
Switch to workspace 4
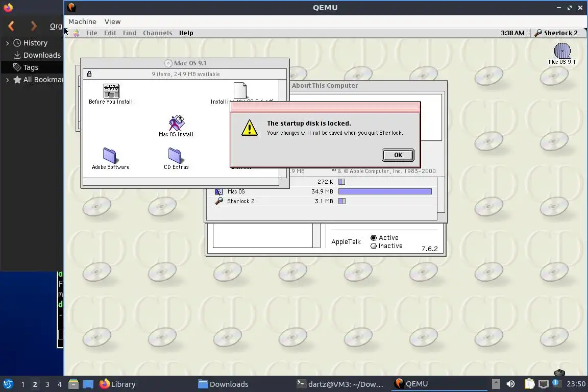tap(60, 384)
